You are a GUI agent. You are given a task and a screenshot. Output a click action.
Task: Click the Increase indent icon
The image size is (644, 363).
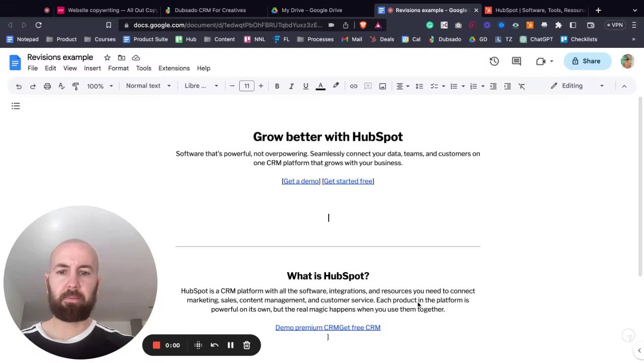[x=507, y=86]
